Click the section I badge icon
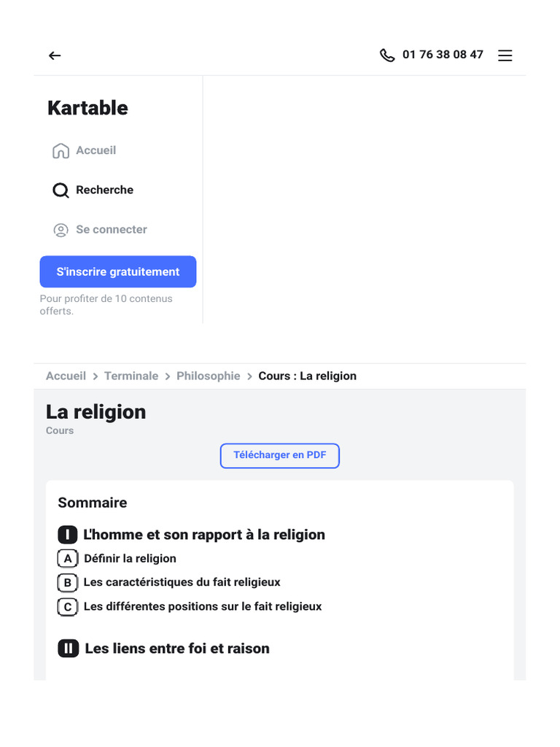Image resolution: width=560 pixels, height=747 pixels. [68, 535]
